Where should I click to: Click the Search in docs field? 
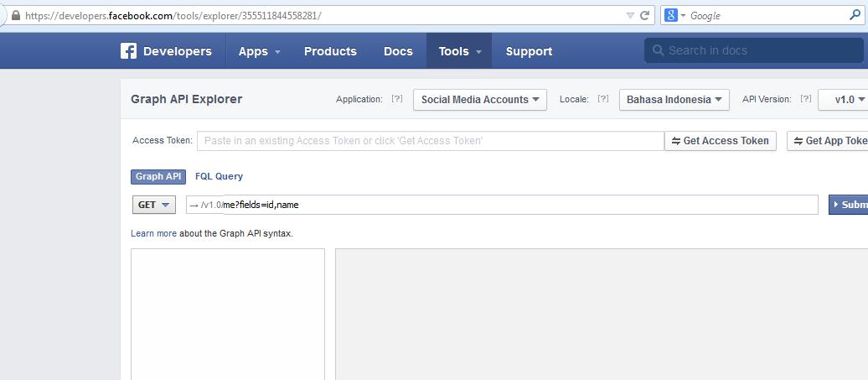pos(754,50)
